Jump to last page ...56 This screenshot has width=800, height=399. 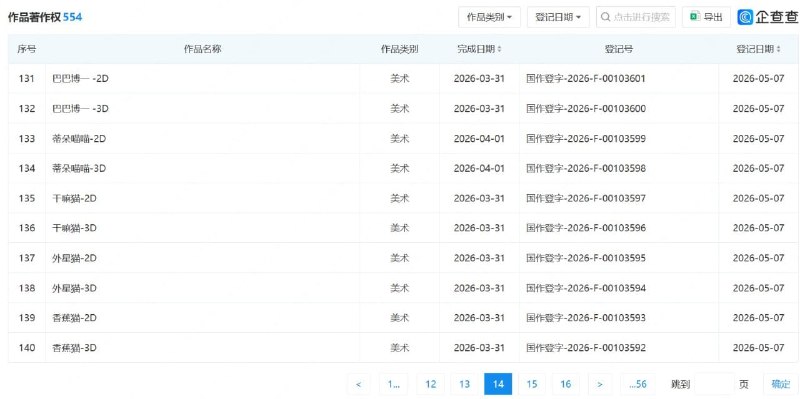coord(638,384)
